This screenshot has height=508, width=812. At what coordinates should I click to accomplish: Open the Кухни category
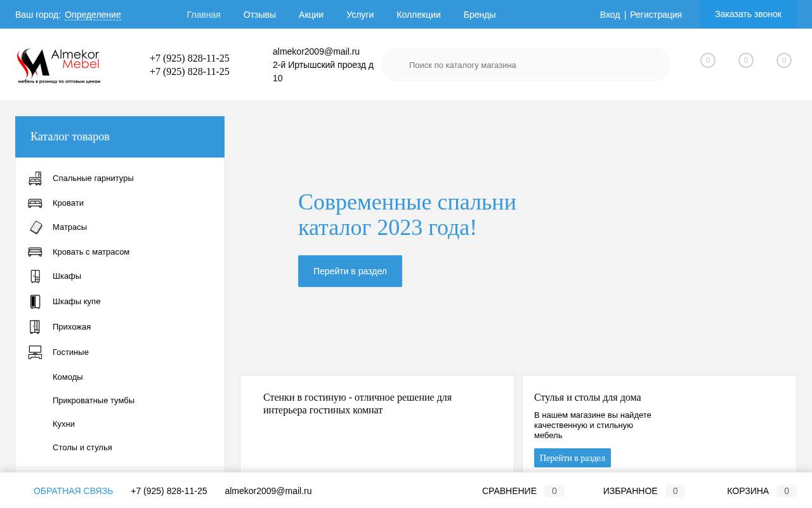click(63, 424)
